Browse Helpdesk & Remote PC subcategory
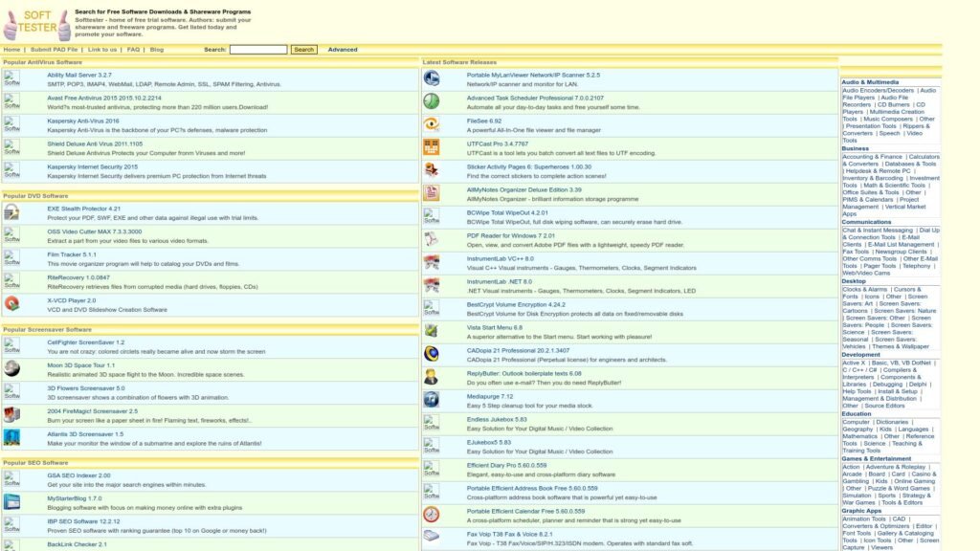The width and height of the screenshot is (980, 551). coord(879,171)
